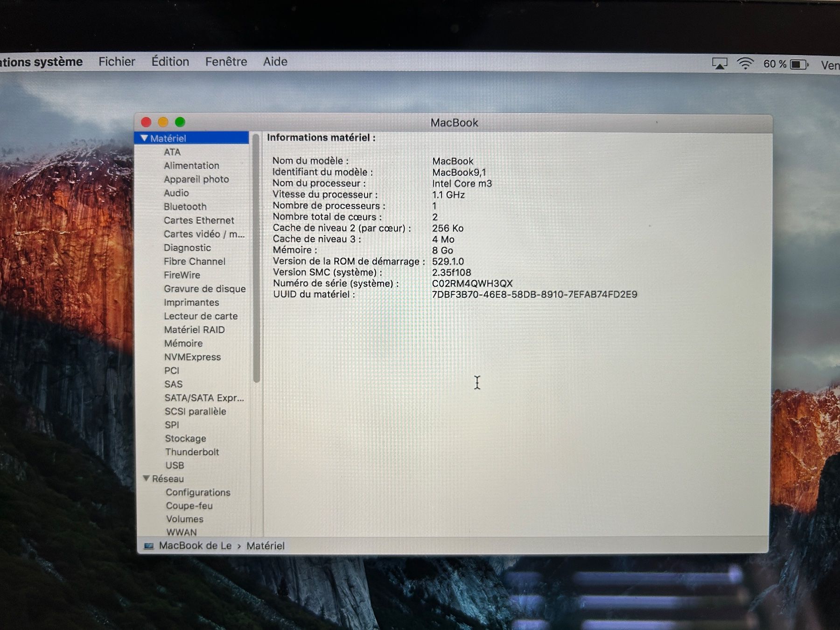Select WWAN under Réseau

[x=182, y=532]
